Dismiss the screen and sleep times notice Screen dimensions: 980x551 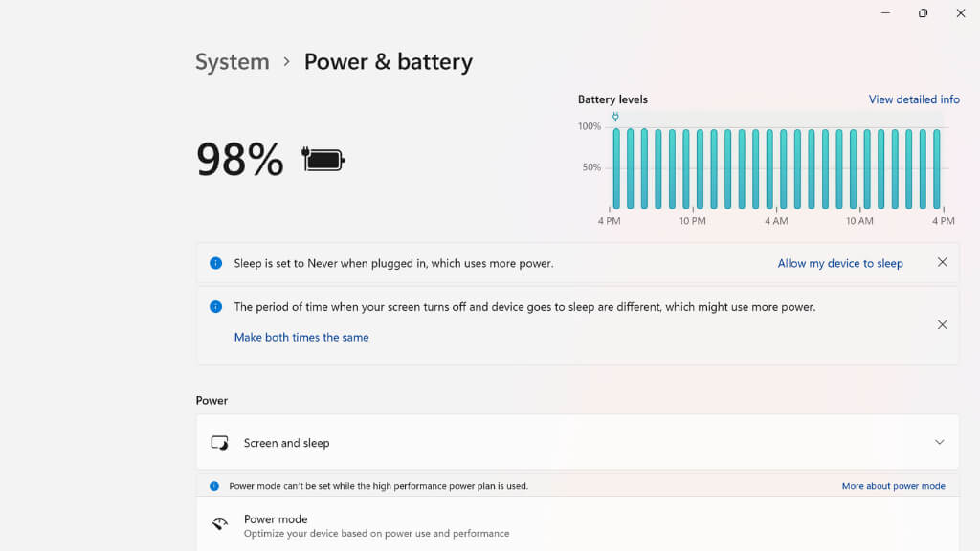click(x=942, y=325)
